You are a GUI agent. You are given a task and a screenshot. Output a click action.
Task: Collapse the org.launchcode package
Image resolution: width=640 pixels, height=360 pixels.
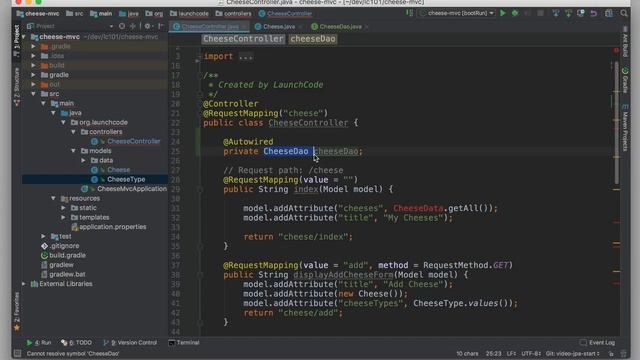coord(63,122)
